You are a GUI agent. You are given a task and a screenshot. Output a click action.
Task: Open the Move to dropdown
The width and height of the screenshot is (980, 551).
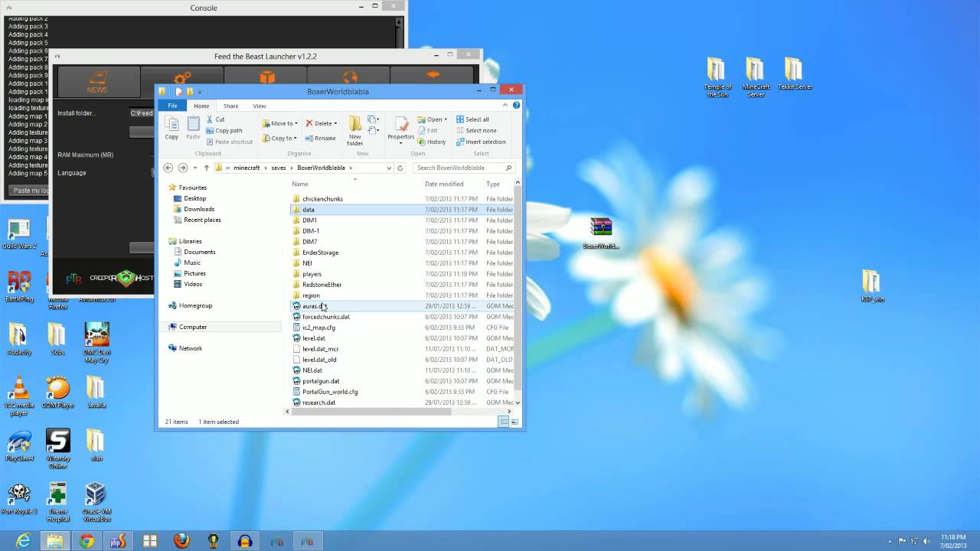click(x=279, y=123)
